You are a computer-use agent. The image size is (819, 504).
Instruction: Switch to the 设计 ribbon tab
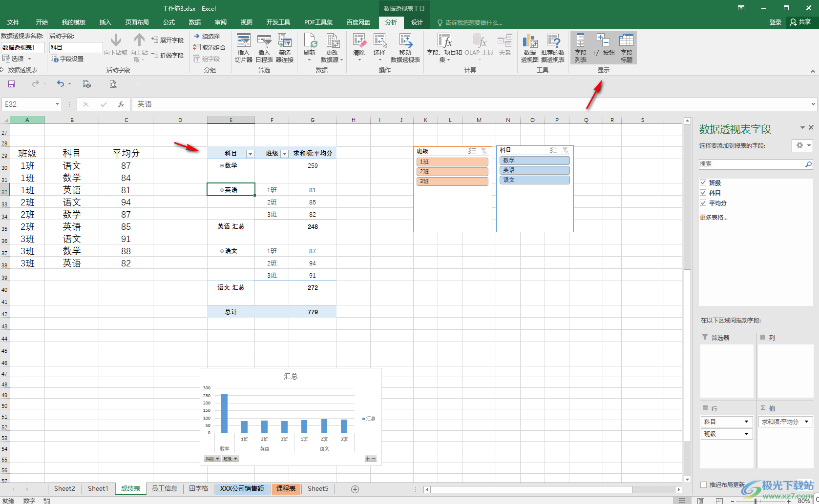[417, 22]
